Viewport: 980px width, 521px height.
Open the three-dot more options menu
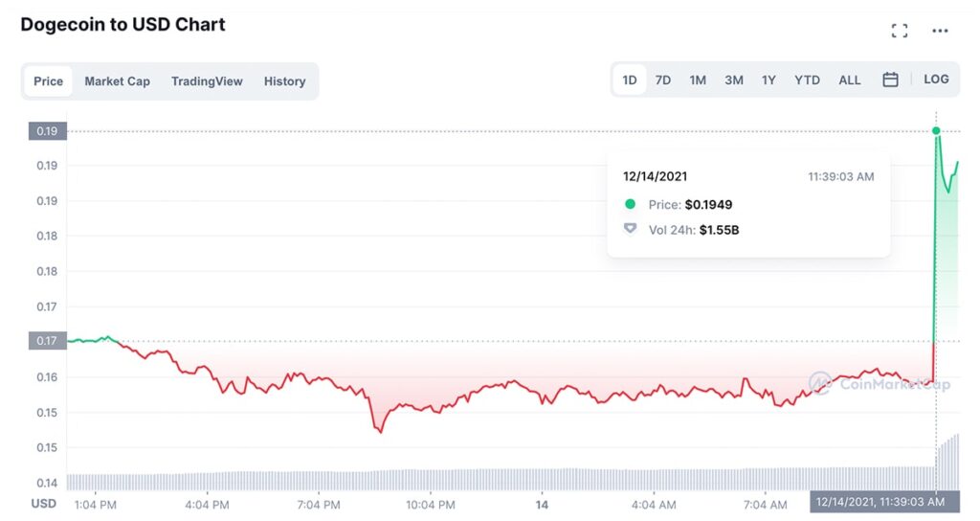[x=940, y=31]
